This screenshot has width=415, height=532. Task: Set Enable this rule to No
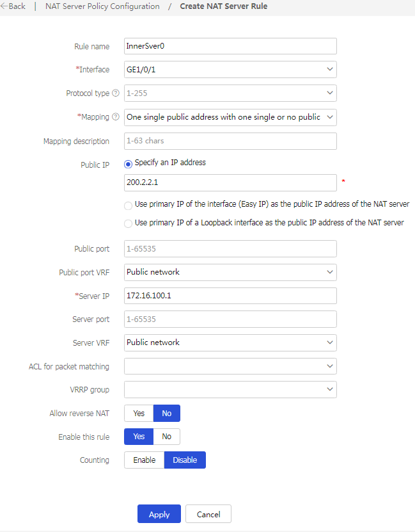click(167, 437)
